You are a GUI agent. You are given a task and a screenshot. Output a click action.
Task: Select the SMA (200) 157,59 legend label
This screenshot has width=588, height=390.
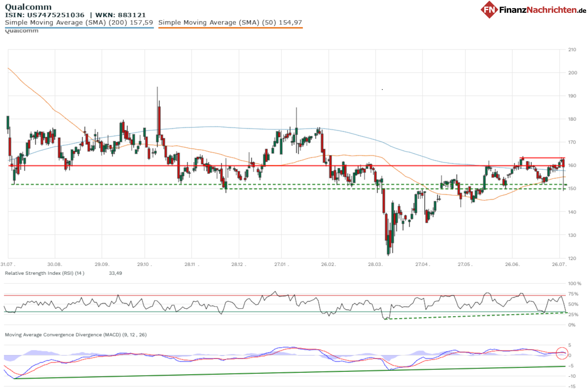coord(79,22)
